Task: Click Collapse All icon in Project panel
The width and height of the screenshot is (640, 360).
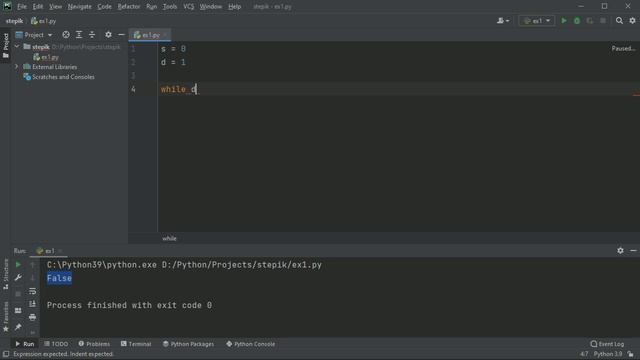Action: 92,35
